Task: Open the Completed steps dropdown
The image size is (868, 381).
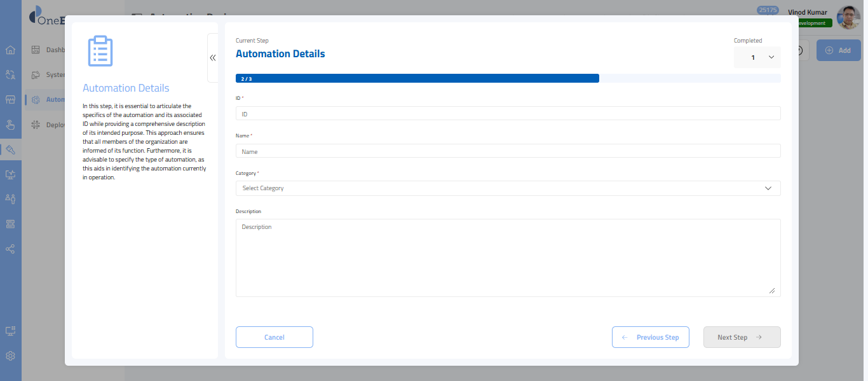Action: [x=757, y=57]
